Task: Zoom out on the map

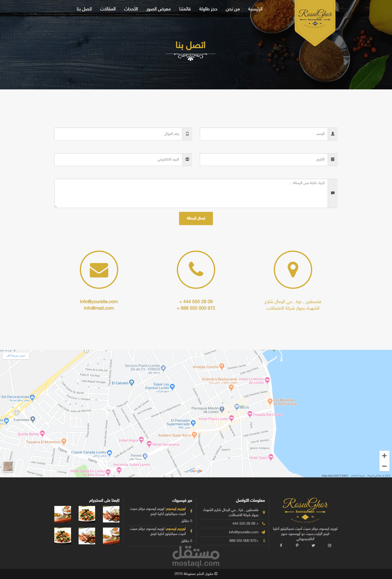Action: tap(384, 466)
